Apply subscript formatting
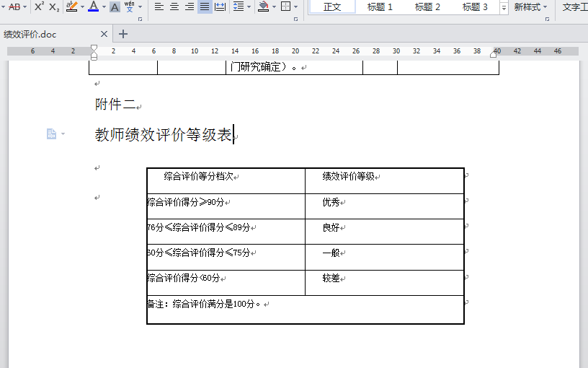588x368 pixels. 55,6
